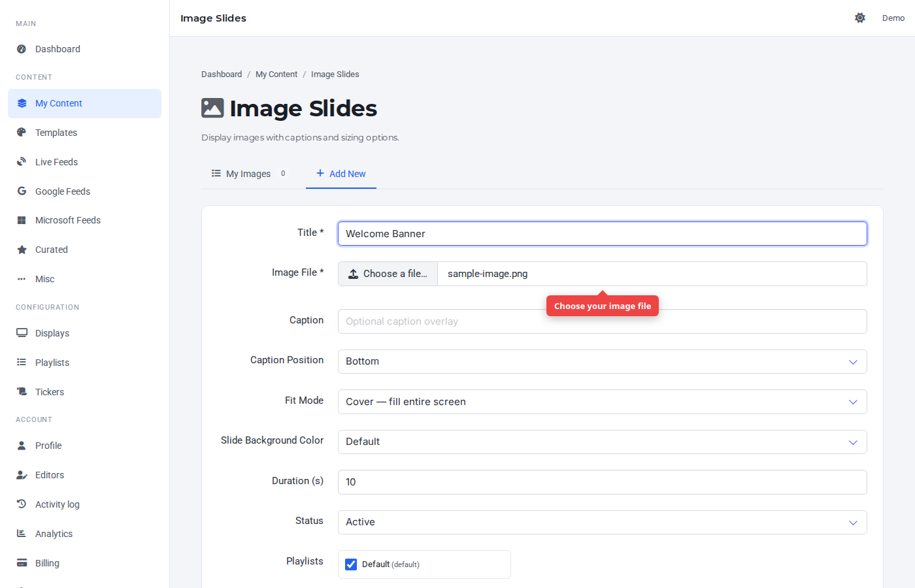915x588 pixels.
Task: Open the Analytics chart icon
Action: [x=22, y=534]
